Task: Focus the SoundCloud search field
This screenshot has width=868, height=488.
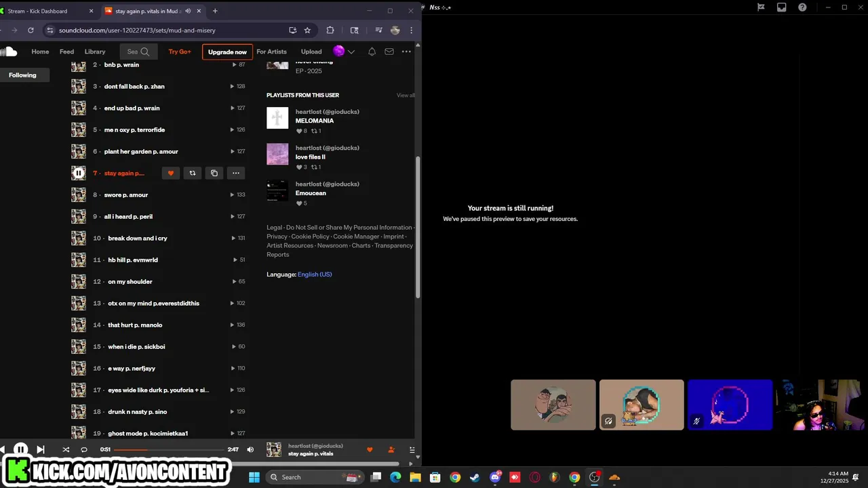Action: pos(138,52)
